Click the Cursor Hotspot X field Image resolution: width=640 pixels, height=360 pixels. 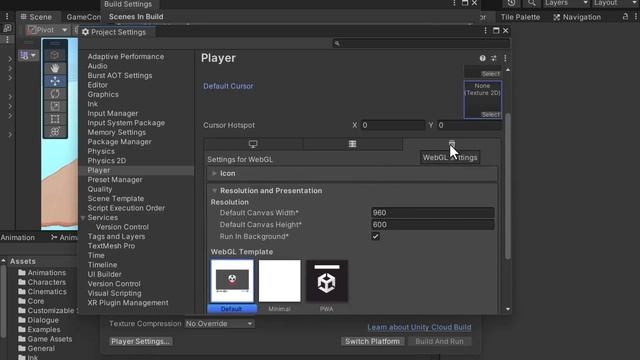tap(392, 125)
